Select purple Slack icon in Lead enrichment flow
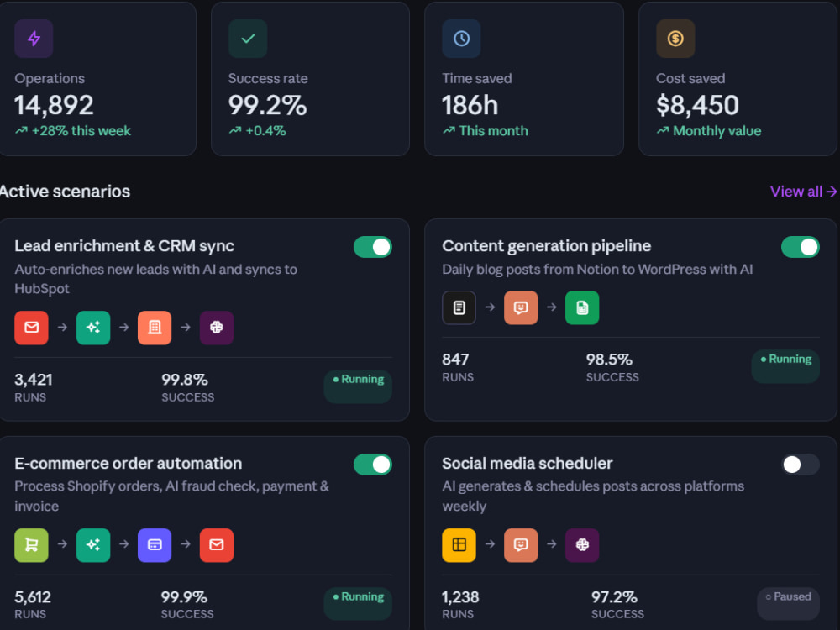 click(x=217, y=328)
